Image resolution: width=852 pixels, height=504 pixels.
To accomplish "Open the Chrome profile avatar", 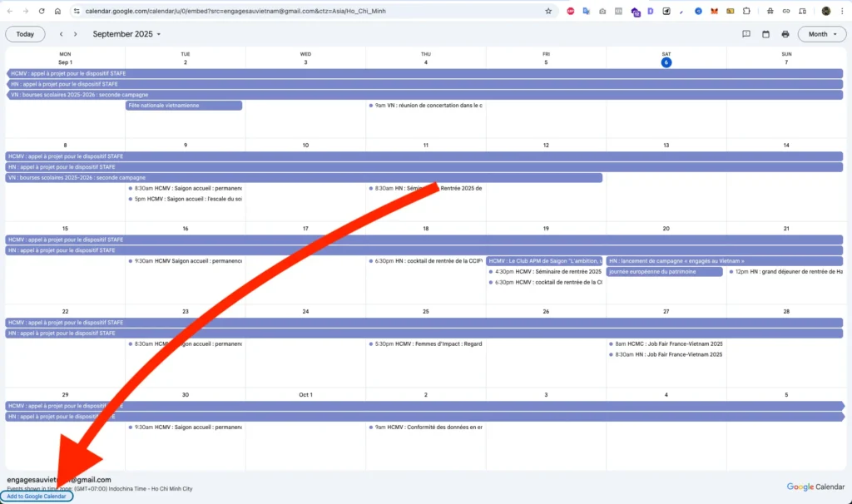I will 825,12.
